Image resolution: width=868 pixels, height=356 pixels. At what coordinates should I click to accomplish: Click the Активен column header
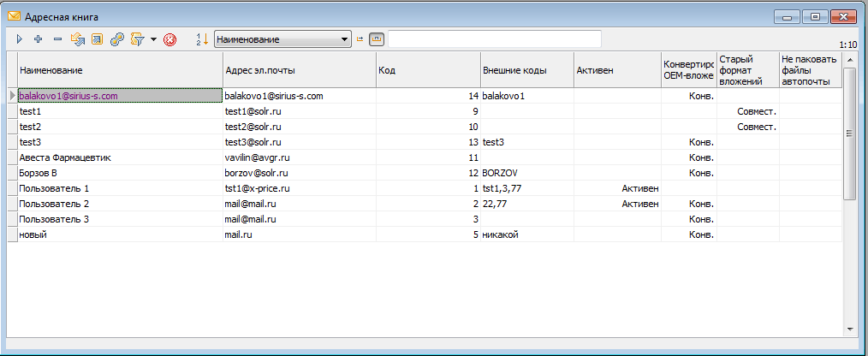(617, 70)
